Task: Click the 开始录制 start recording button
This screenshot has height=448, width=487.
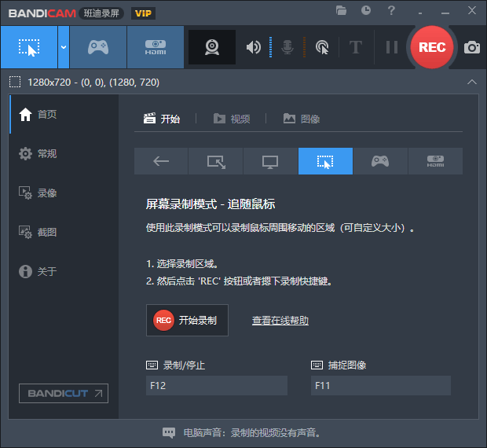Action: (x=187, y=321)
